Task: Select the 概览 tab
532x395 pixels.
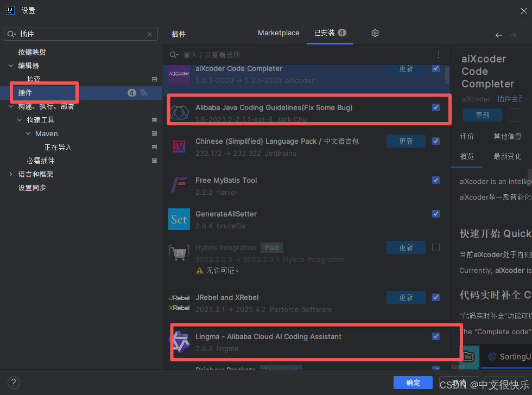Action: pos(467,156)
